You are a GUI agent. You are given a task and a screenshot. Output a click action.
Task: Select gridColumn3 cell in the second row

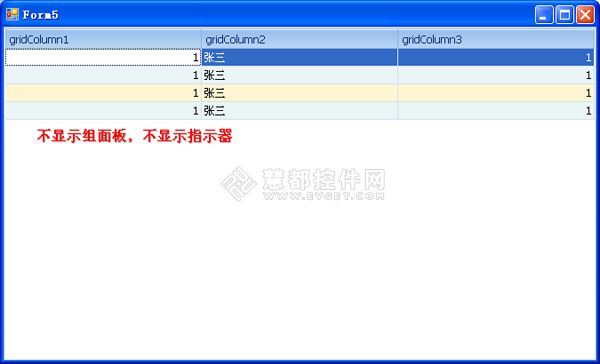click(x=496, y=75)
